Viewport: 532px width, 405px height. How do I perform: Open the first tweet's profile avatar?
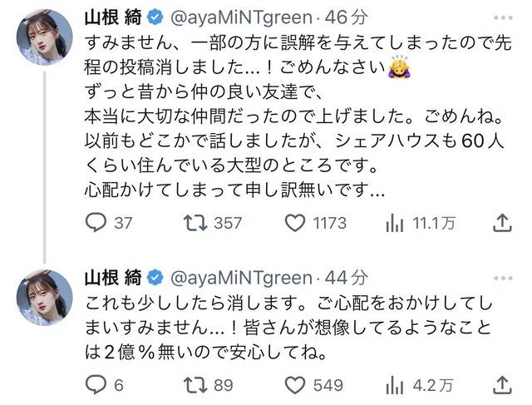[x=44, y=37]
